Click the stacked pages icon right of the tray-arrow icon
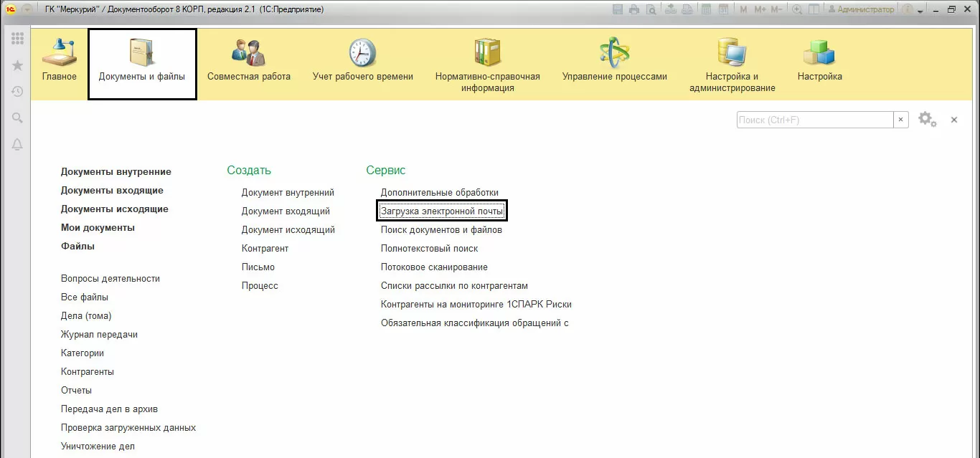This screenshot has width=980, height=458. point(687,9)
